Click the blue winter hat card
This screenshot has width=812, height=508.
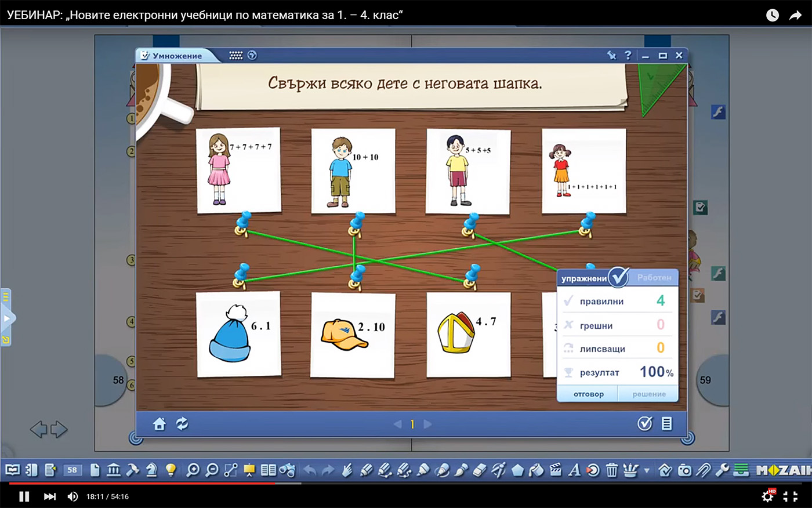click(x=238, y=335)
